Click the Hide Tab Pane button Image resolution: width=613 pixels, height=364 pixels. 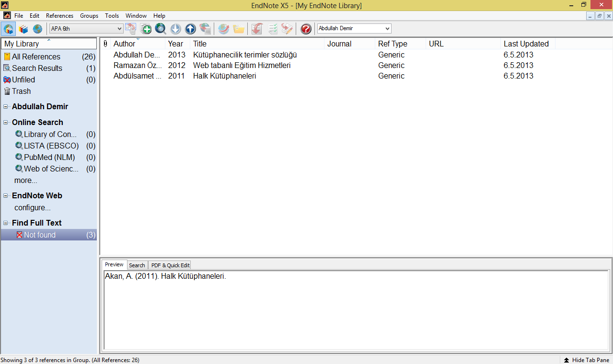coord(586,360)
